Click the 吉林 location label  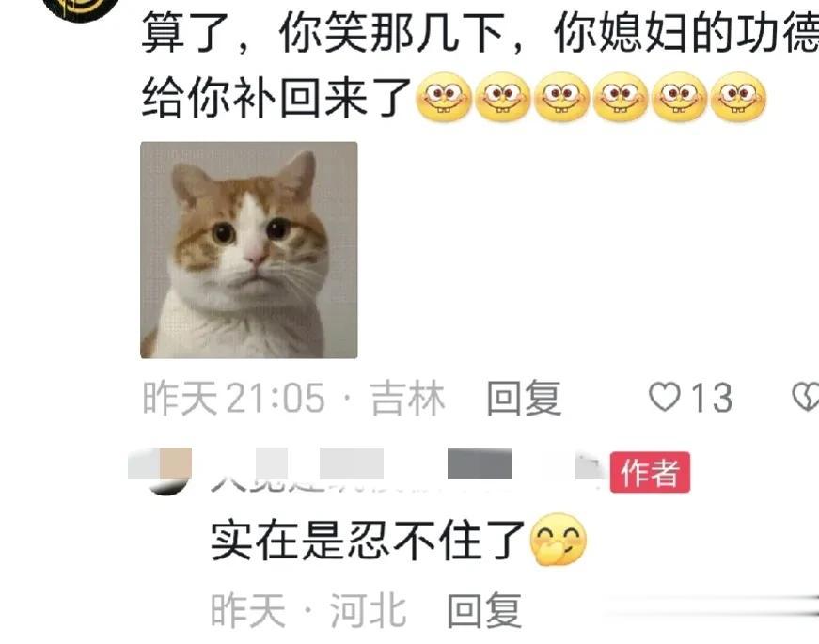(408, 398)
